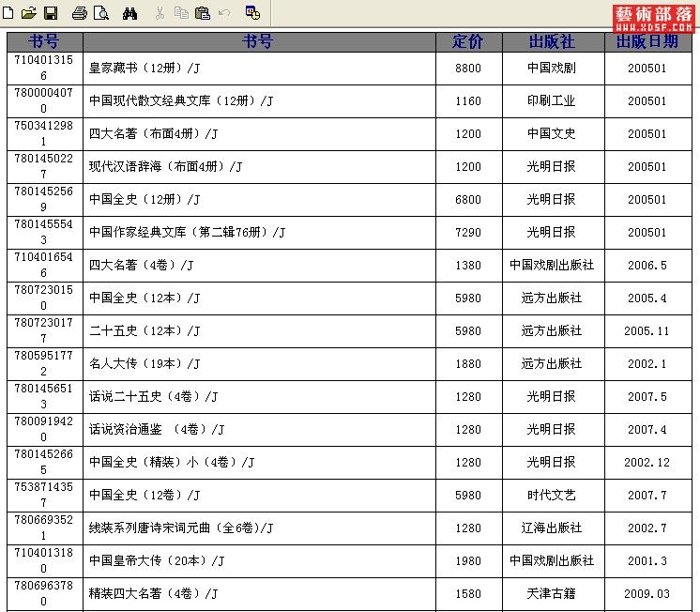Click price cell 1160

[469, 101]
